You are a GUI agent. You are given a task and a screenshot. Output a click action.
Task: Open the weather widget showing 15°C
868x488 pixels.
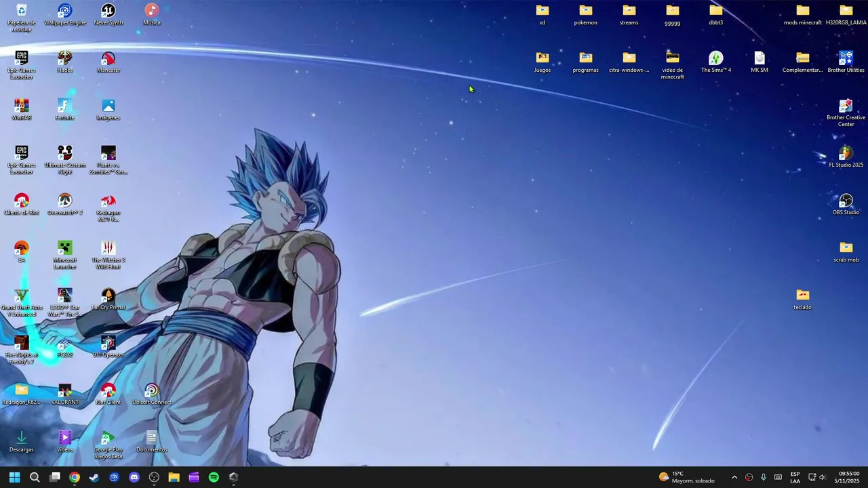tap(687, 477)
